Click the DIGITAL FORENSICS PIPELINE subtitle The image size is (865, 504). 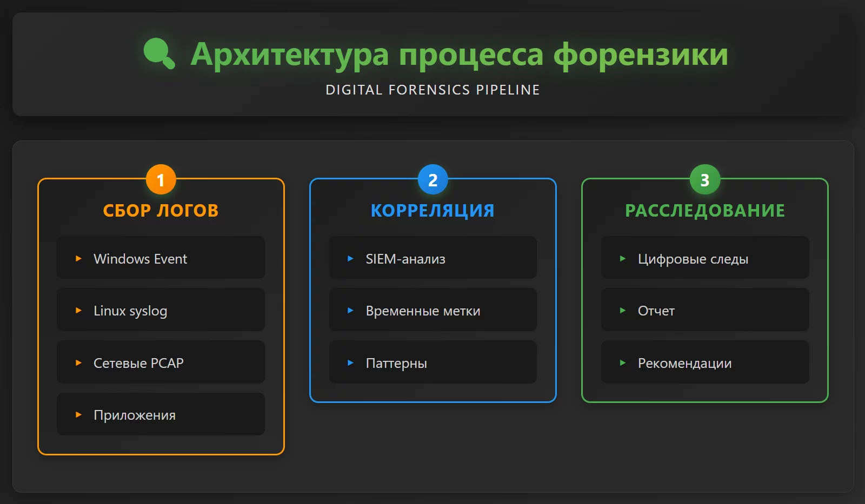(432, 90)
